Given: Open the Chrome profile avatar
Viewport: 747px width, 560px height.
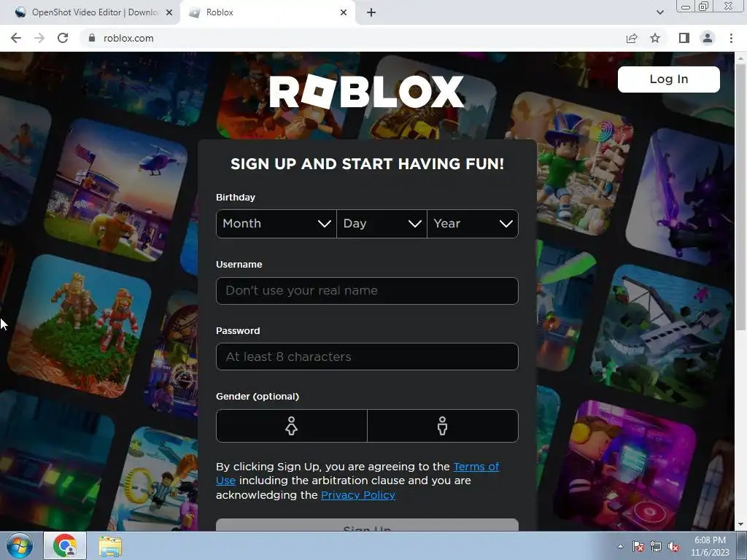Looking at the screenshot, I should point(708,38).
